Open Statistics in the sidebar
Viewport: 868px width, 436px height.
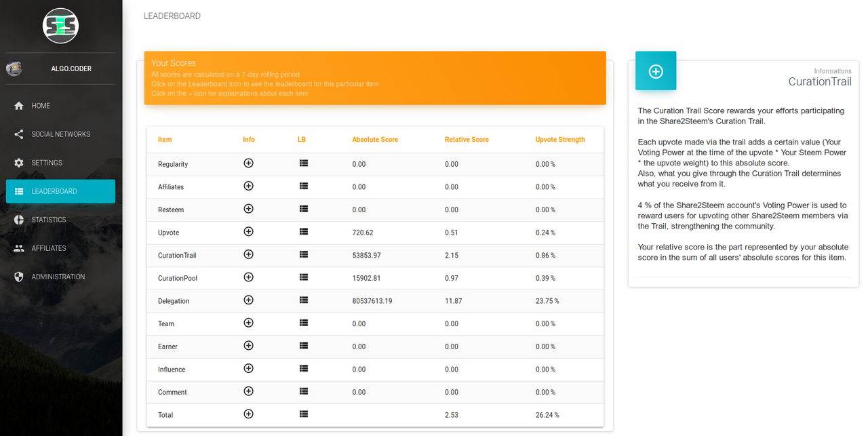pyautogui.click(x=60, y=220)
